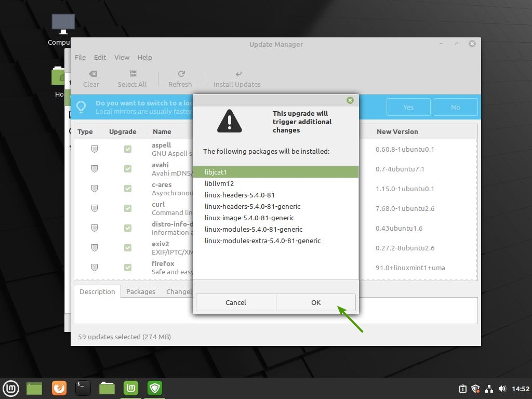Select linux-image-5.4.0-81-generic in the list
Image resolution: width=532 pixels, height=399 pixels.
pyautogui.click(x=249, y=218)
